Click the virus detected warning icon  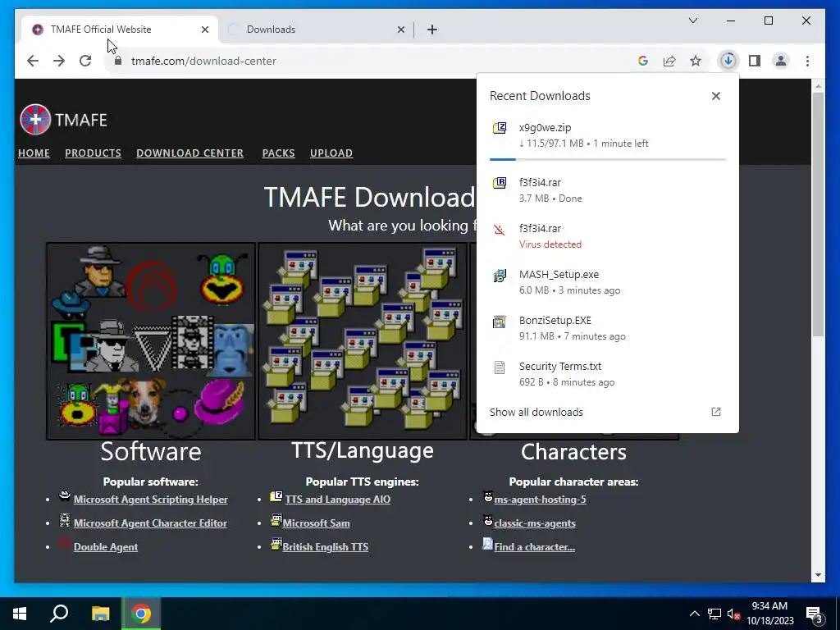pos(500,230)
